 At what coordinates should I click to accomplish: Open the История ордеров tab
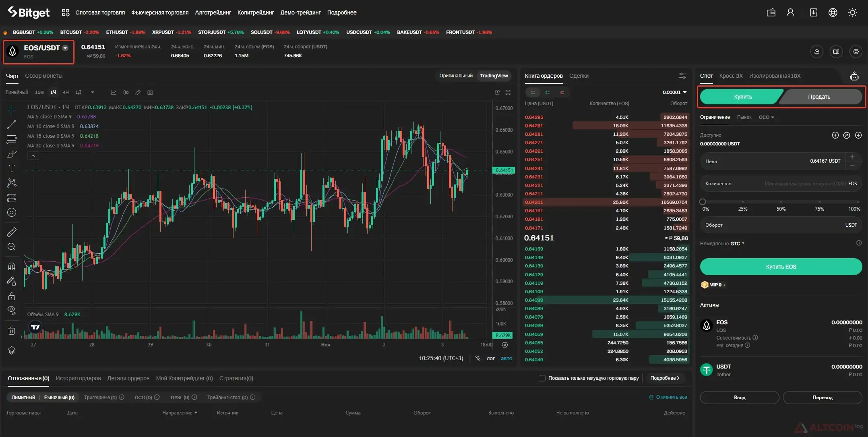[78, 378]
